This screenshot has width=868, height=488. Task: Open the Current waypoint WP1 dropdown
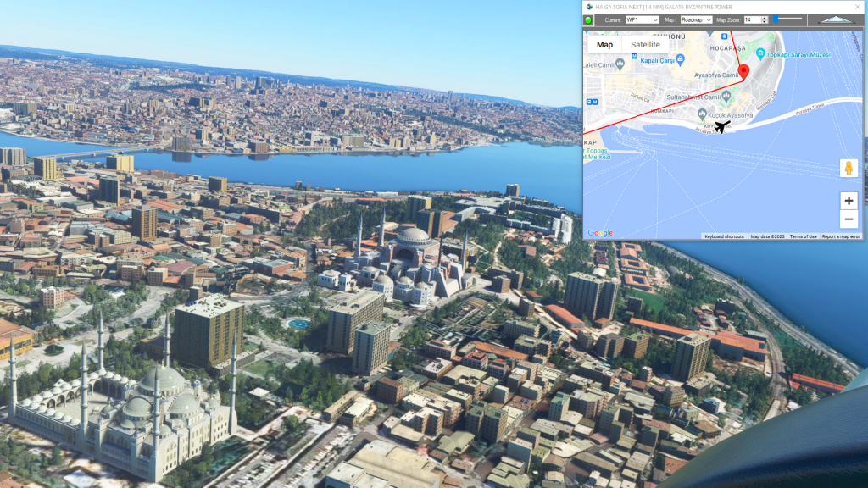click(x=643, y=20)
